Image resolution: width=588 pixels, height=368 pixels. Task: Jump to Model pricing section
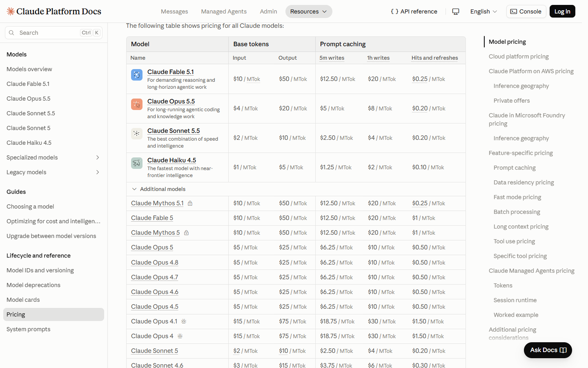tap(507, 42)
